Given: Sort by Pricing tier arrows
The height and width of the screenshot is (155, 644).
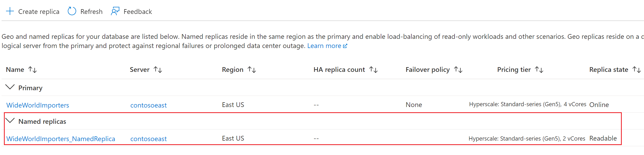Looking at the screenshot, I should click(x=539, y=70).
